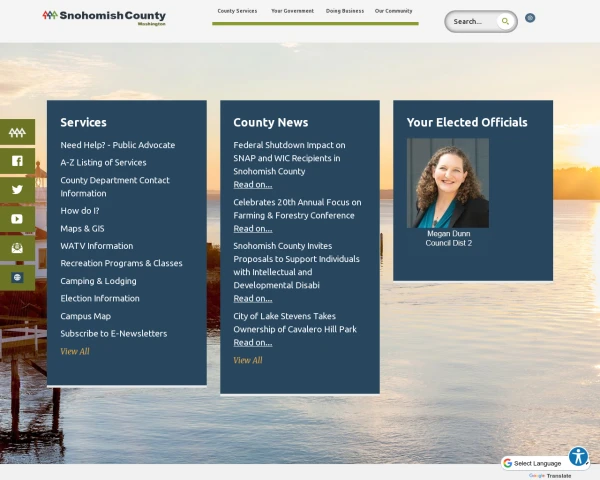Click the Google G translate icon
600x480 pixels.
508,463
